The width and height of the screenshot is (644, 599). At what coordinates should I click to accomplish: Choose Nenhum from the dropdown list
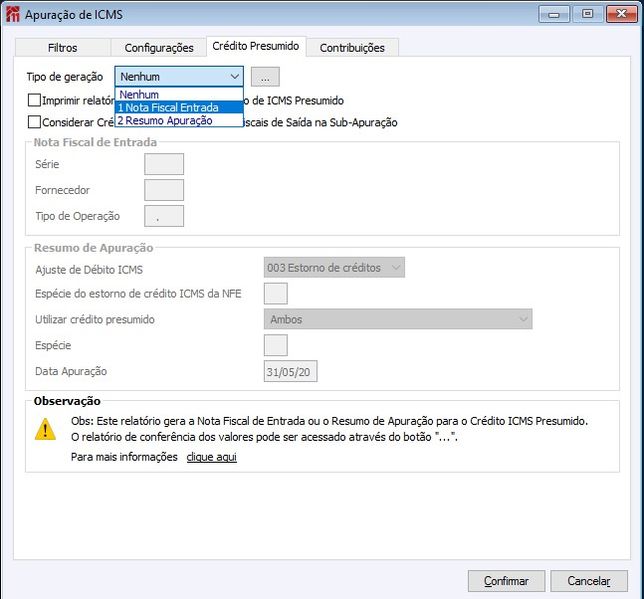pos(179,94)
